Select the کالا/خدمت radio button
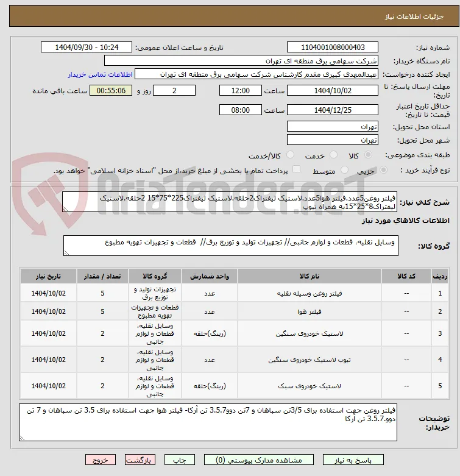Screen dimensions: 460x476 [x=291, y=155]
